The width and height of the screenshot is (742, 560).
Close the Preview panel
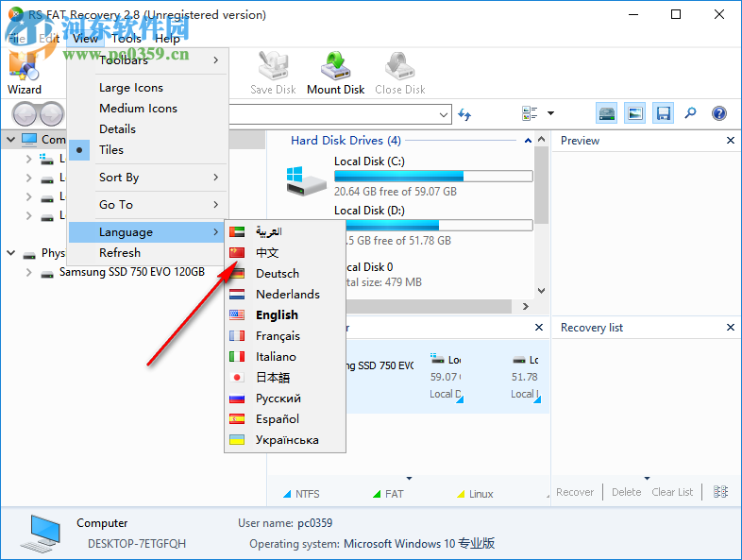[x=731, y=140]
